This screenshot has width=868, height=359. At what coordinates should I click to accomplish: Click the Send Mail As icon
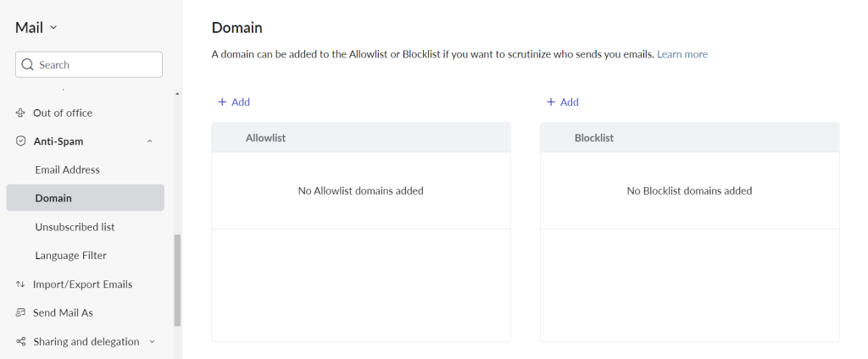[20, 313]
